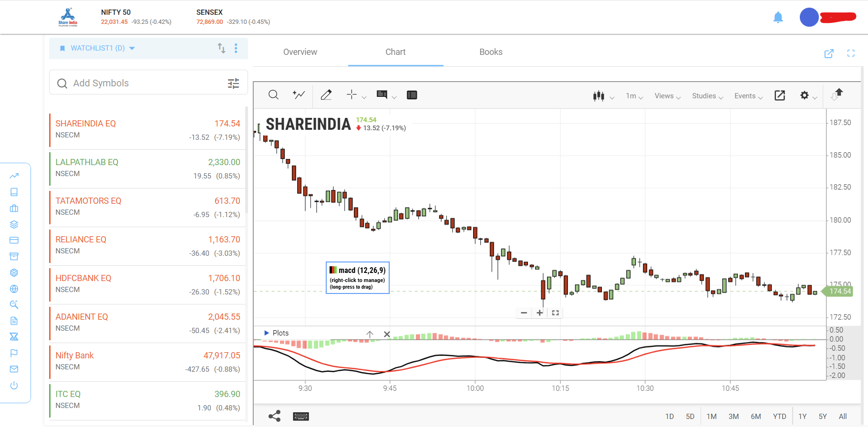Open the Studies dropdown
Viewport: 868px width, 429px height.
(x=708, y=96)
